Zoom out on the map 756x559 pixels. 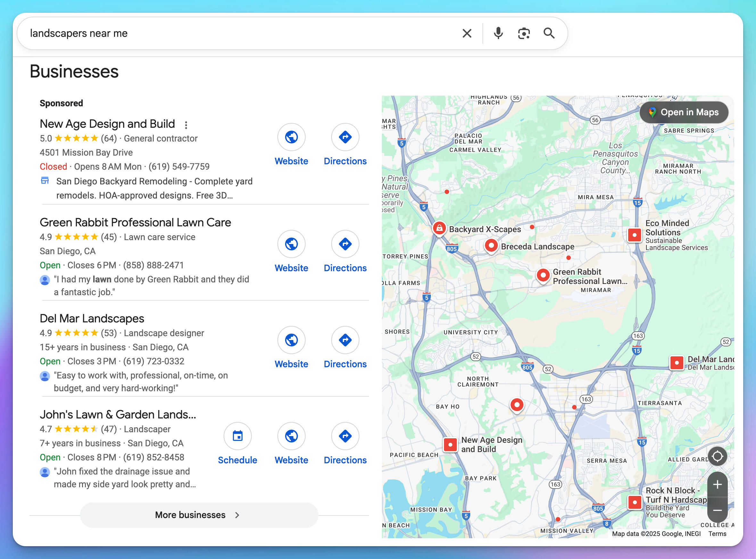click(x=717, y=510)
